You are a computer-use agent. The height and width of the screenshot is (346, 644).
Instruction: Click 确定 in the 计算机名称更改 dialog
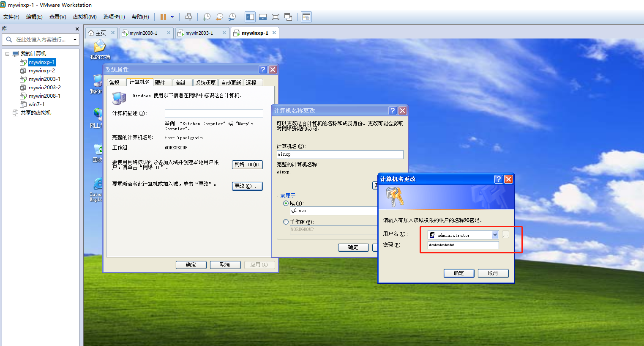[x=353, y=247]
